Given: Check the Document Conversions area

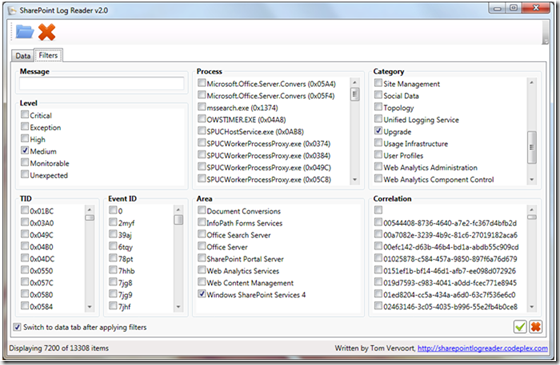Looking at the screenshot, I should pyautogui.click(x=202, y=210).
